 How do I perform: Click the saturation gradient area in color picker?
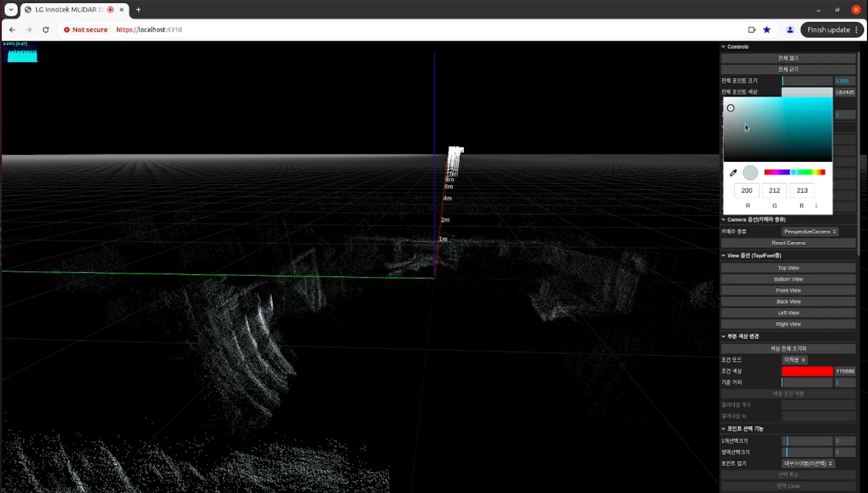coord(777,129)
